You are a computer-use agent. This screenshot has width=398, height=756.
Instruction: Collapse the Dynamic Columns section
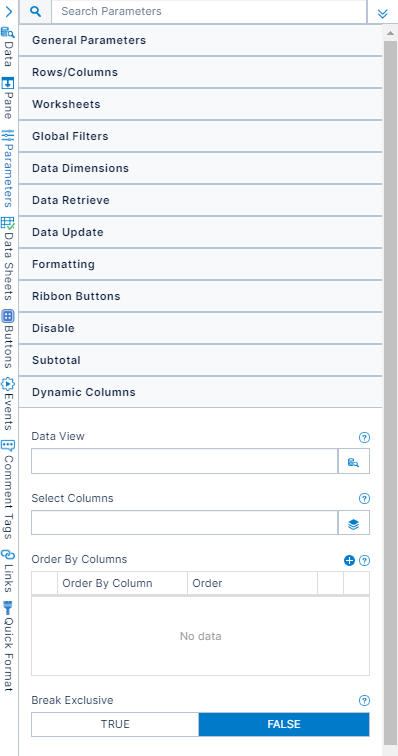pyautogui.click(x=200, y=392)
